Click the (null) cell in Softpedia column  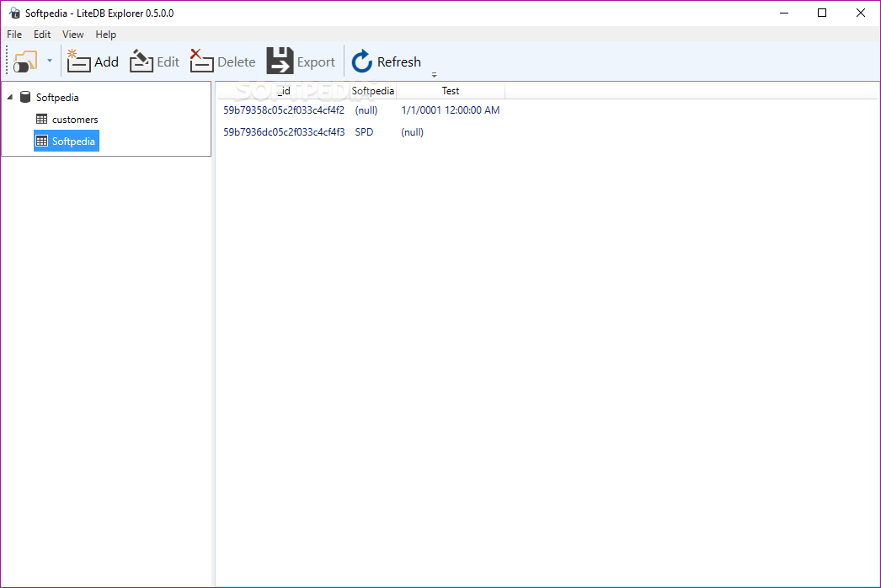(x=366, y=110)
